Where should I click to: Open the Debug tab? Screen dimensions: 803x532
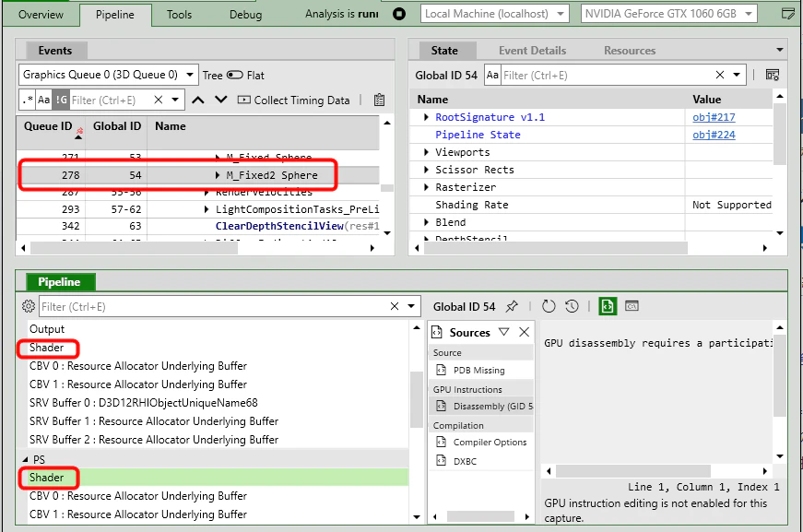click(246, 15)
